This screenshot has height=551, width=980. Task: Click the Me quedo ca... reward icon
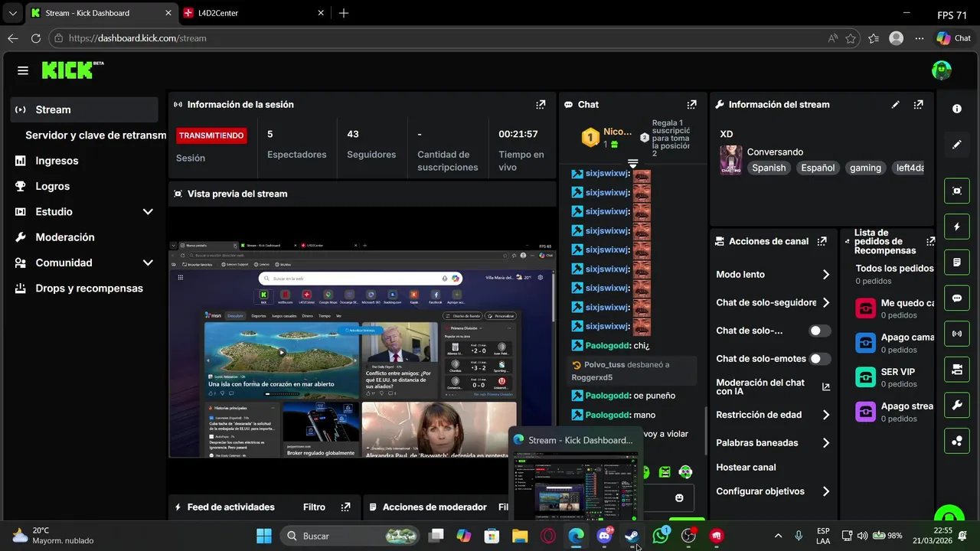pos(865,308)
